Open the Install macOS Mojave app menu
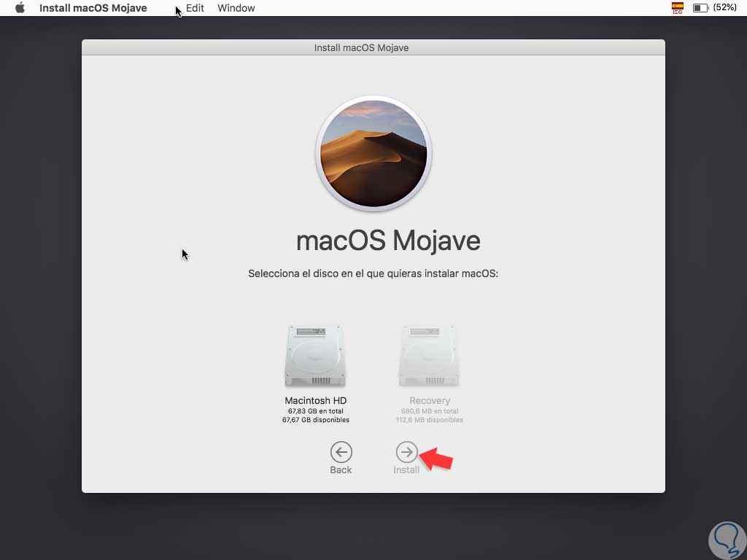The image size is (747, 560). [93, 8]
